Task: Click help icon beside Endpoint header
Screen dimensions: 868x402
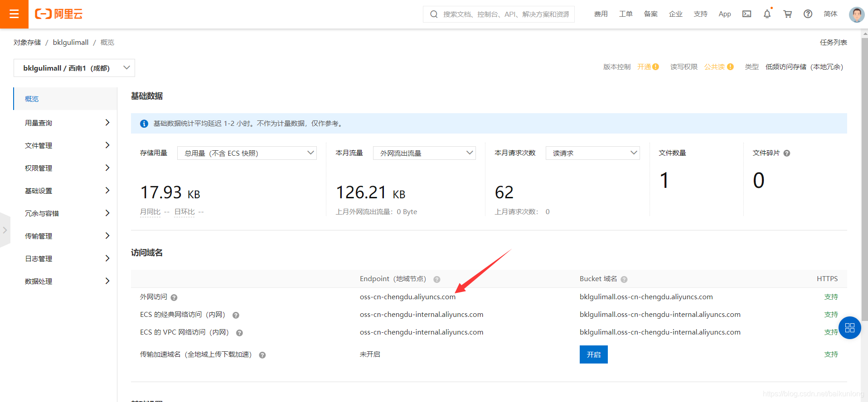Action: (x=436, y=279)
